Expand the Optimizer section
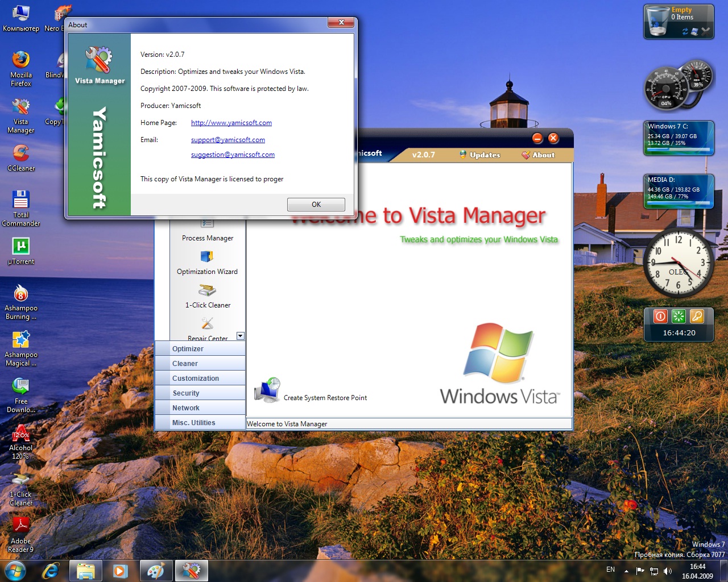 [x=200, y=349]
